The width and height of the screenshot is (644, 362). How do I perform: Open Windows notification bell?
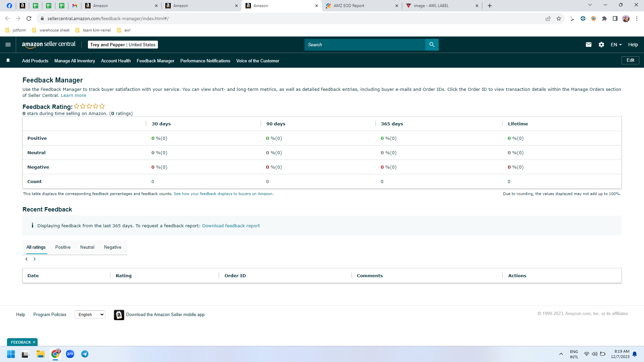pyautogui.click(x=635, y=354)
